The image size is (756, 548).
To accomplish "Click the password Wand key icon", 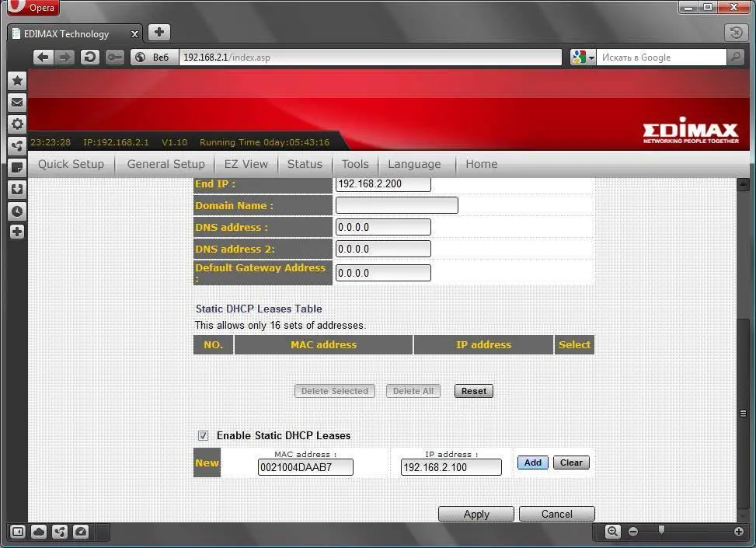I will point(115,57).
